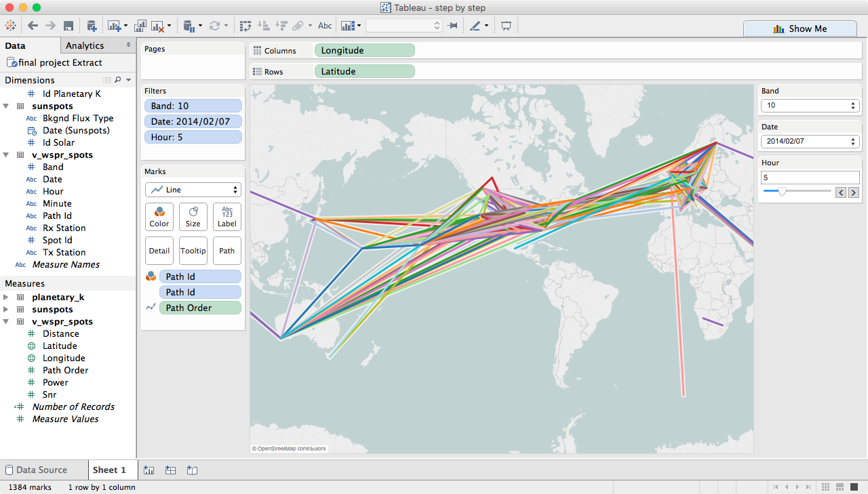Click the Longitude pill on Columns shelf
Viewport: 868px width, 494px height.
pyautogui.click(x=365, y=50)
